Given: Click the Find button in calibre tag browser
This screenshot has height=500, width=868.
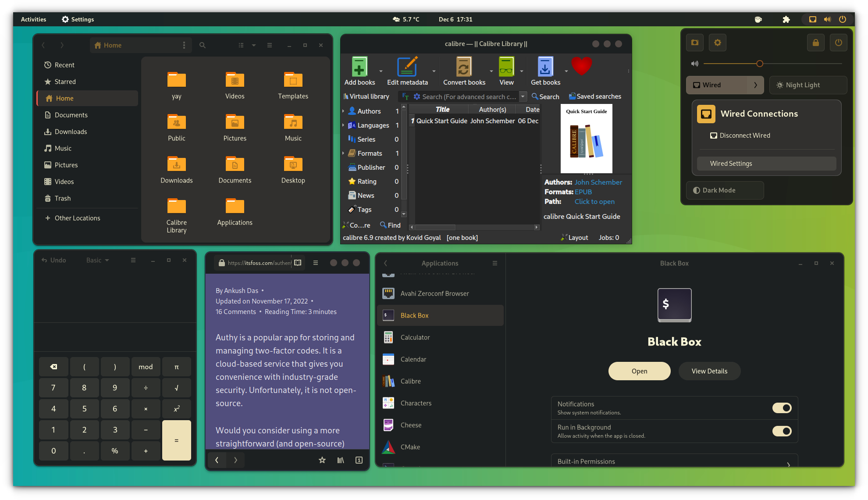Looking at the screenshot, I should coord(390,225).
